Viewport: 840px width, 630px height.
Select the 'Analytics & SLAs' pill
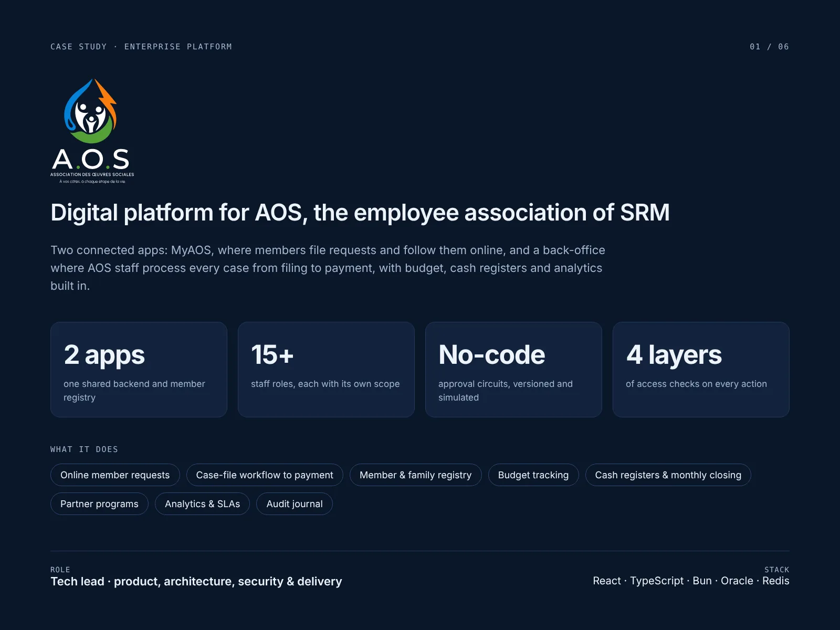point(202,504)
